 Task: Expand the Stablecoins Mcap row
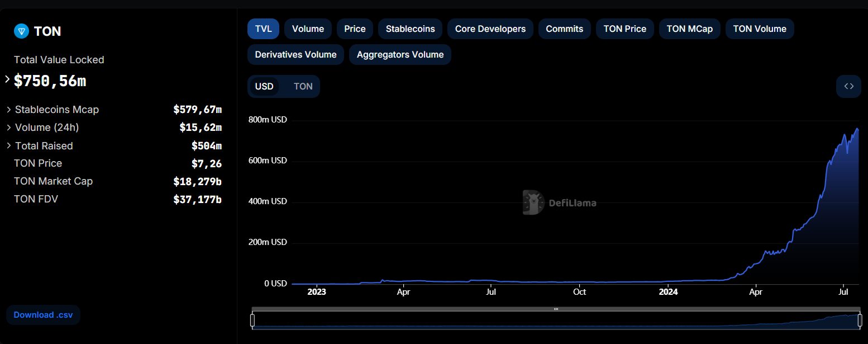point(9,110)
